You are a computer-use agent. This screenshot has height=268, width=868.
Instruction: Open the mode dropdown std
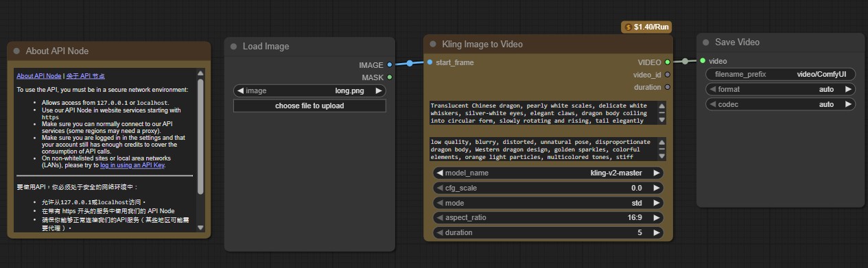coord(549,203)
